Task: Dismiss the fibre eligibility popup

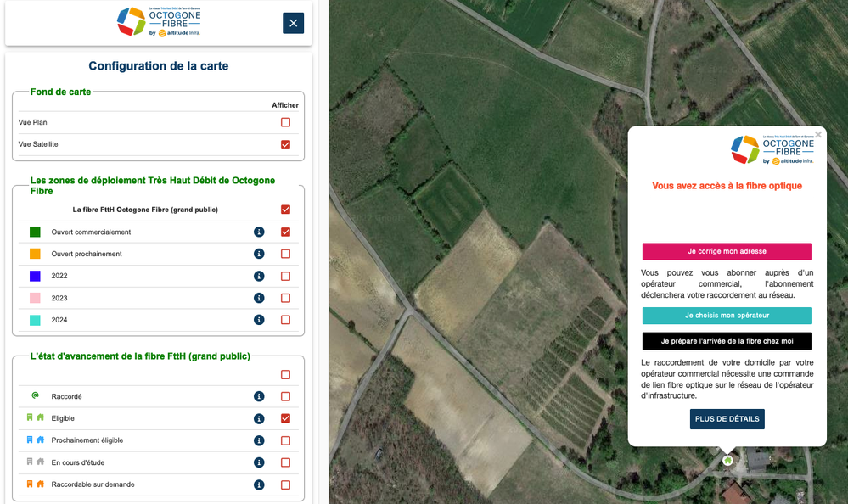Action: point(818,134)
